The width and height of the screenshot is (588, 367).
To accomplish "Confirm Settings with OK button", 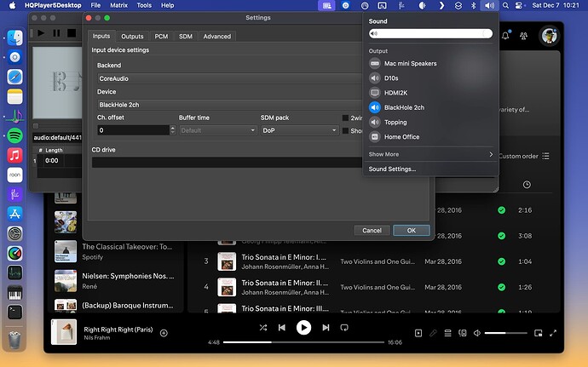I will [412, 231].
